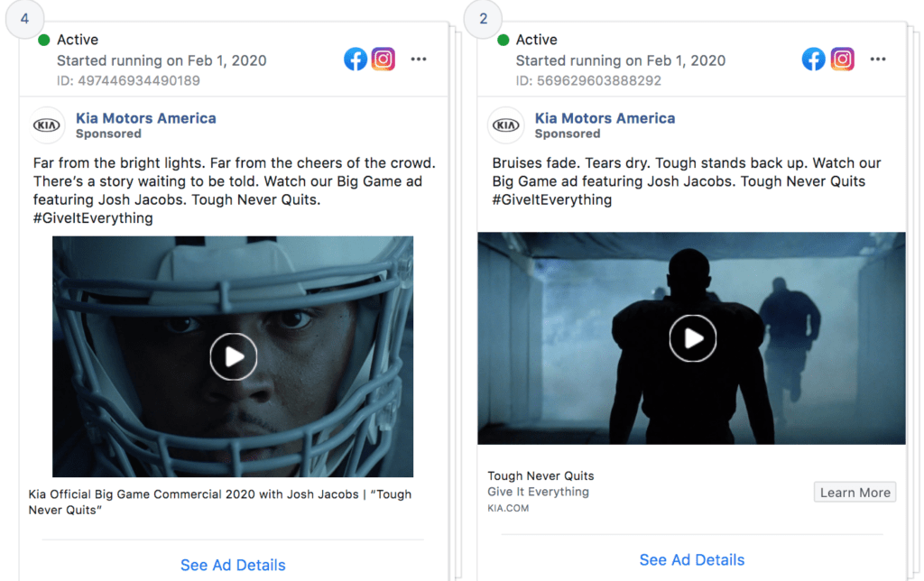Click the Instagram icon on ad ID 497446934490189
Screen dimensions: 924x581
383,59
